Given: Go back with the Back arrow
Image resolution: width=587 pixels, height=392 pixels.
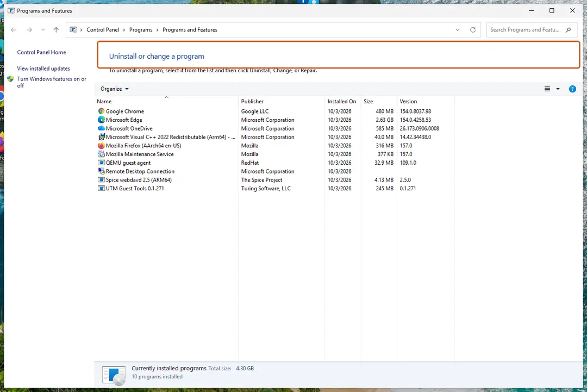Looking at the screenshot, I should (x=14, y=29).
